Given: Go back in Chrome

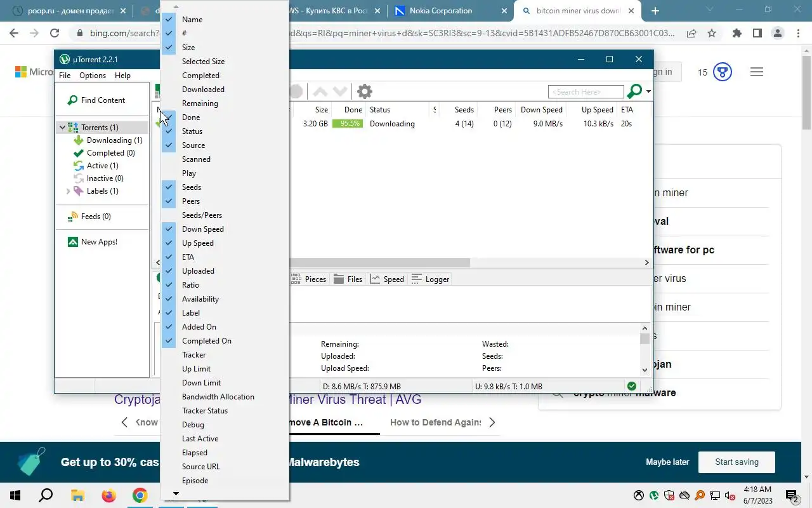Looking at the screenshot, I should pos(14,34).
